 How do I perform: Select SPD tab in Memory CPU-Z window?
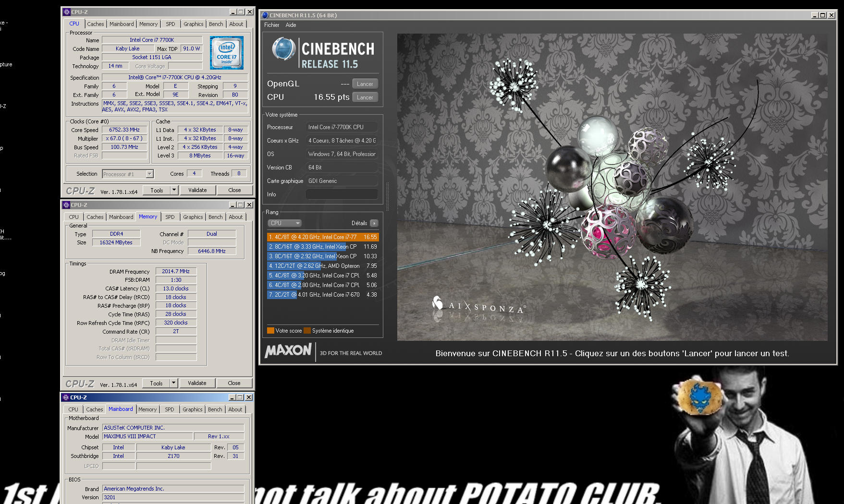170,217
